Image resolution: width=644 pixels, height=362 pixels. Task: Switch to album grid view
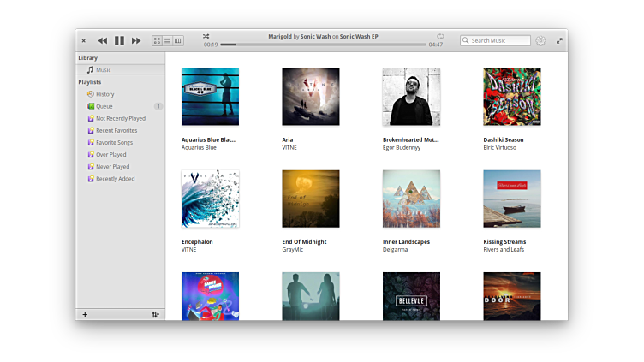[x=157, y=40]
